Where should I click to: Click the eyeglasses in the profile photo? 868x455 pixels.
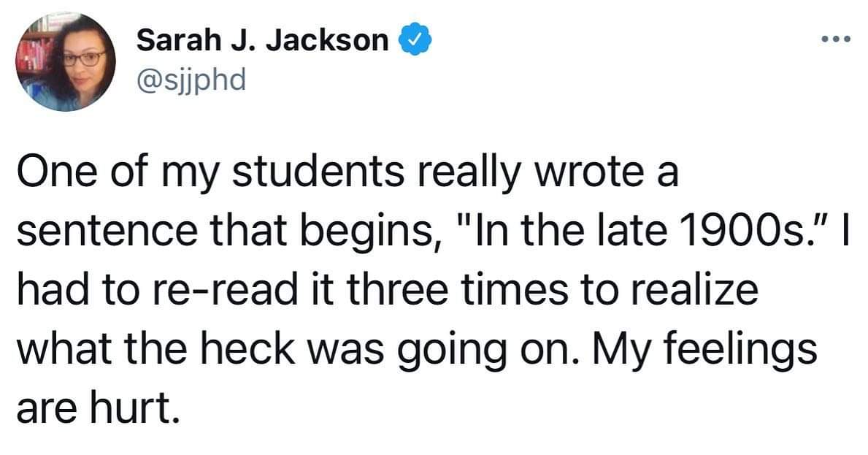pos(83,58)
